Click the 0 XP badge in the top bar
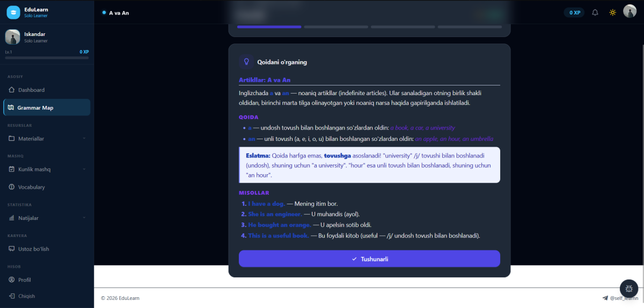The image size is (644, 308). [574, 12]
